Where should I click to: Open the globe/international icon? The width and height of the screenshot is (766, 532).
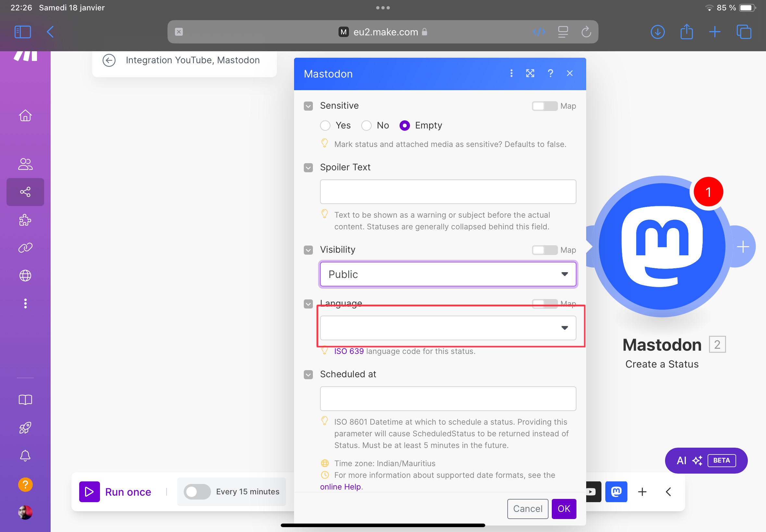pos(25,276)
